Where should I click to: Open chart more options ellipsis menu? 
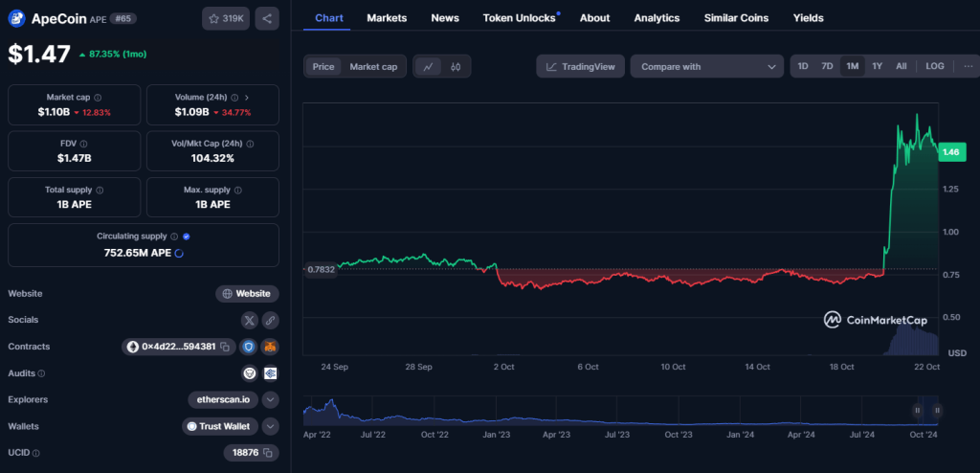coord(969,66)
